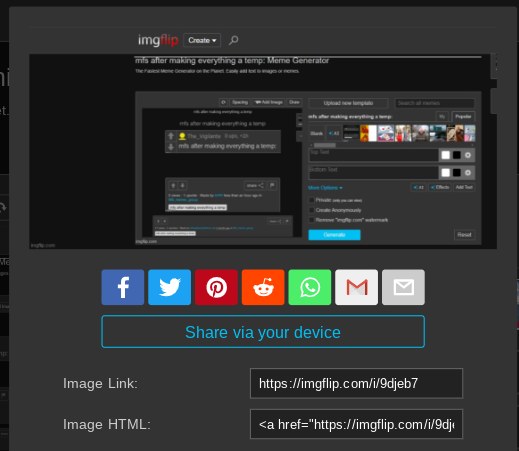Share the meme on Facebook
Viewport: 519px width, 451px height.
coord(123,287)
